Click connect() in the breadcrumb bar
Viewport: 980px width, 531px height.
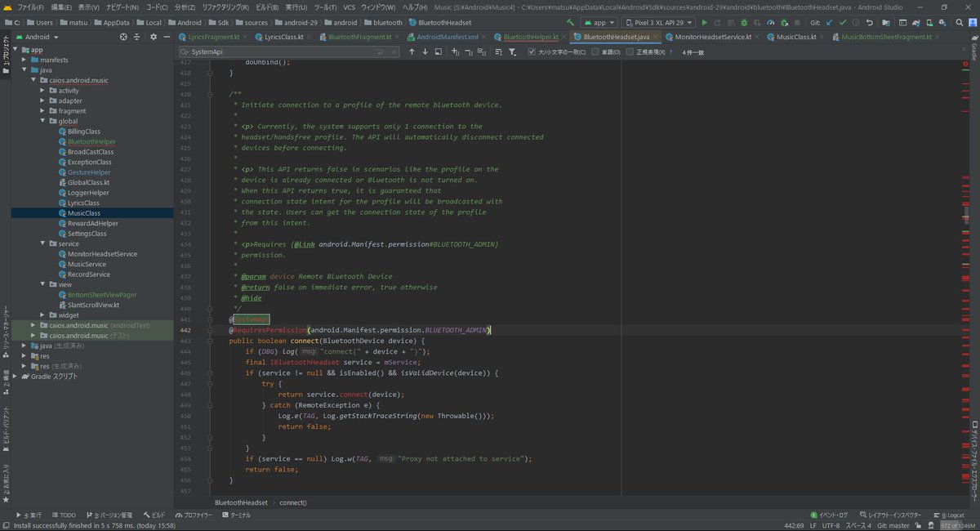(x=293, y=502)
